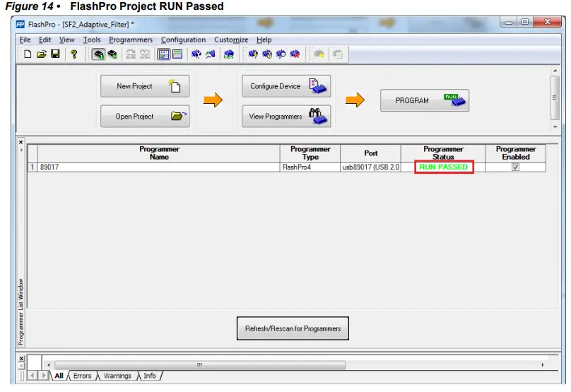Close the log window pane
Image resolution: width=571 pixels, height=392 pixels.
(21, 359)
